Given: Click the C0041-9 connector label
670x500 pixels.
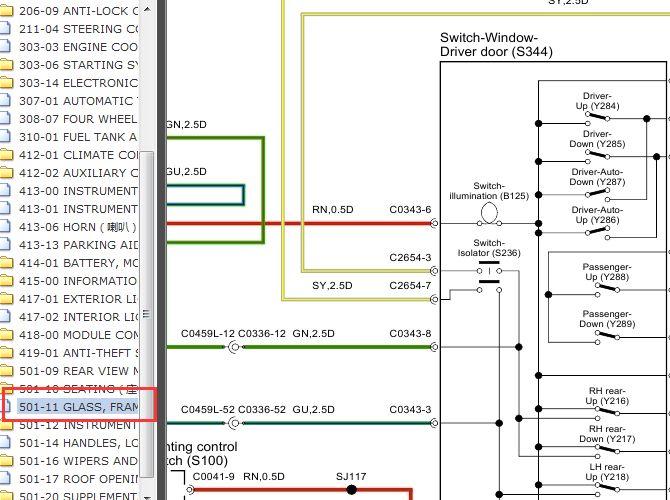Looking at the screenshot, I should pyautogui.click(x=213, y=476).
